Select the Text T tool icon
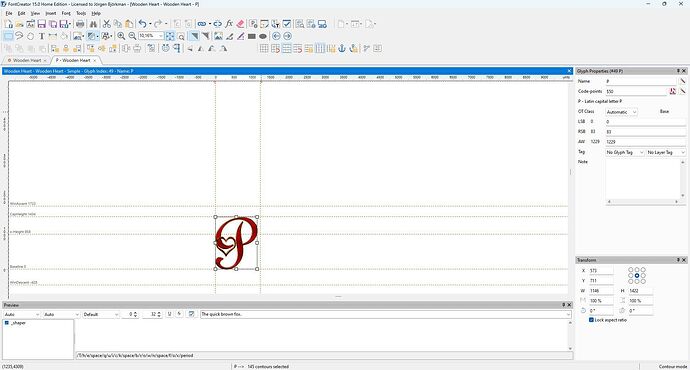 pos(42,36)
